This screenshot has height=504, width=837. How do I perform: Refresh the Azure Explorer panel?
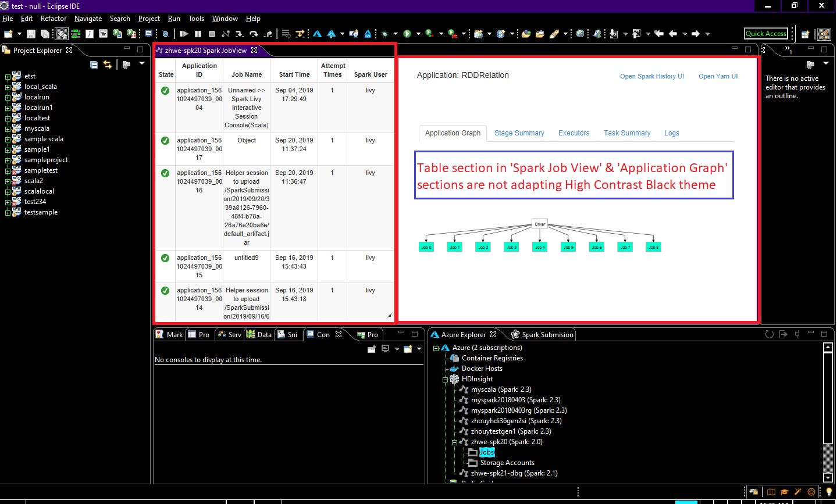pyautogui.click(x=769, y=334)
